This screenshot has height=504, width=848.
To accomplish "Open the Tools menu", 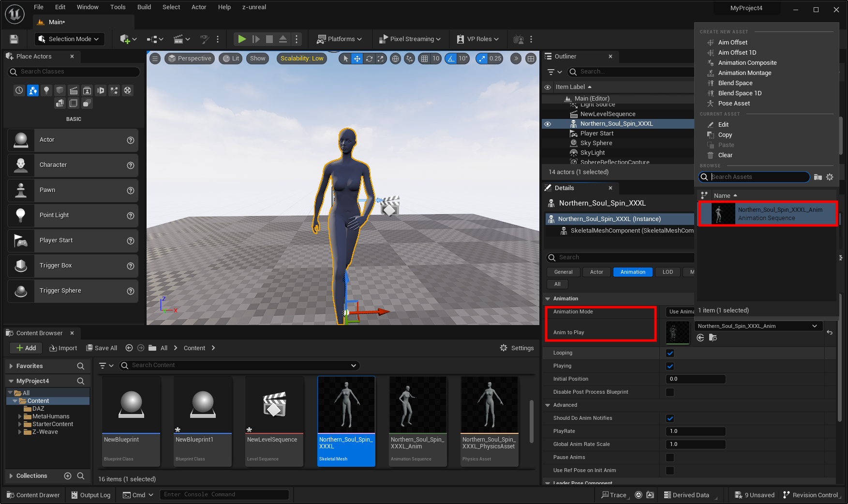I will click(x=118, y=7).
